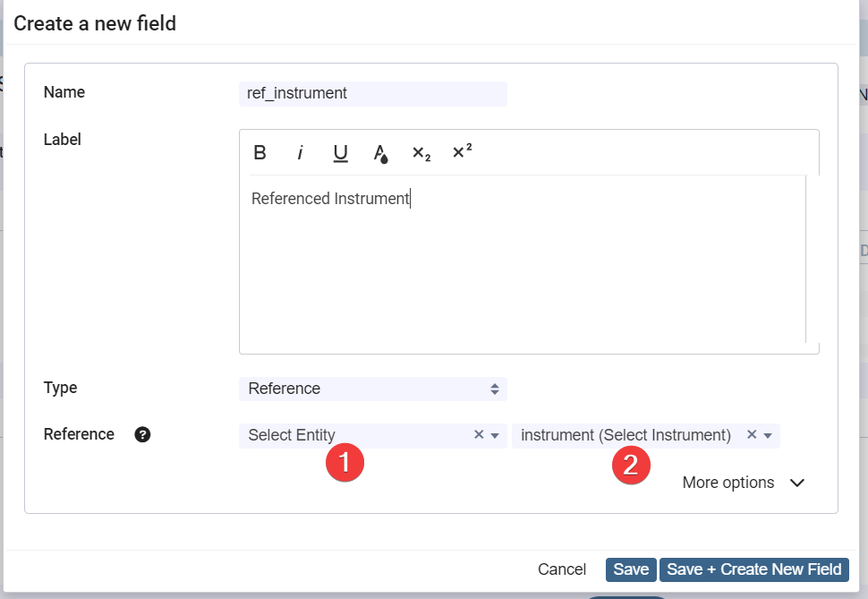Click the Reference help question mark icon
868x599 pixels.
coord(142,435)
